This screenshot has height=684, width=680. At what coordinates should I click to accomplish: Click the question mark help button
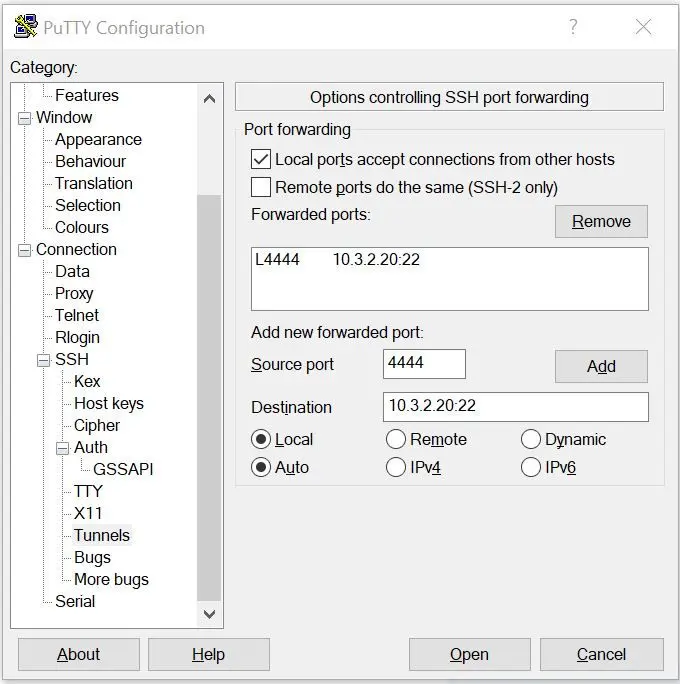(573, 27)
